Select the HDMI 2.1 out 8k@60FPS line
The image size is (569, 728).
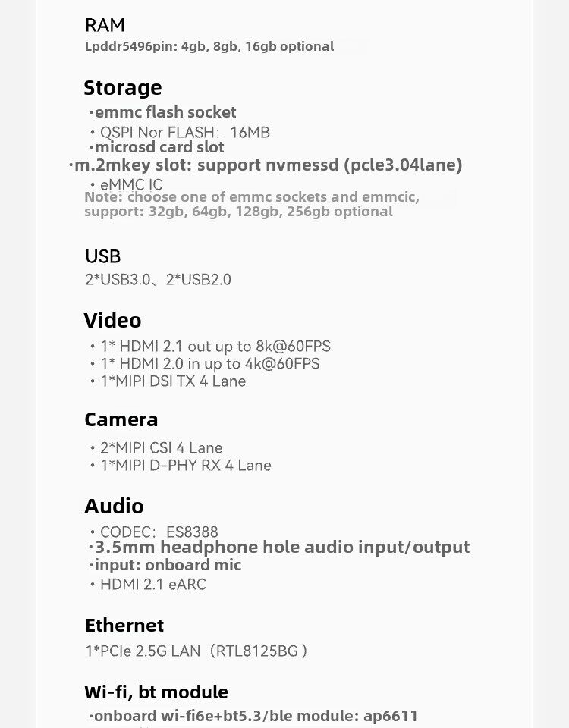tap(215, 347)
